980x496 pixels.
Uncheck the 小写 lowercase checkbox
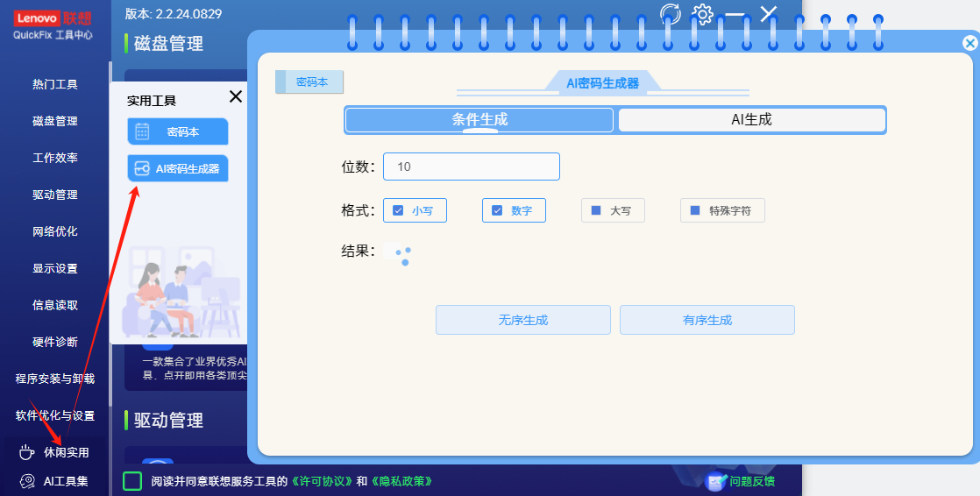click(x=398, y=210)
